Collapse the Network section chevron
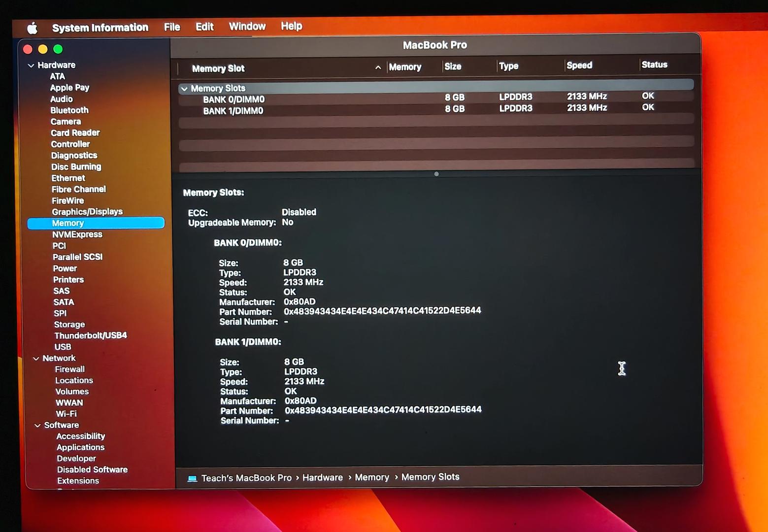Viewport: 768px width, 532px height. point(36,359)
